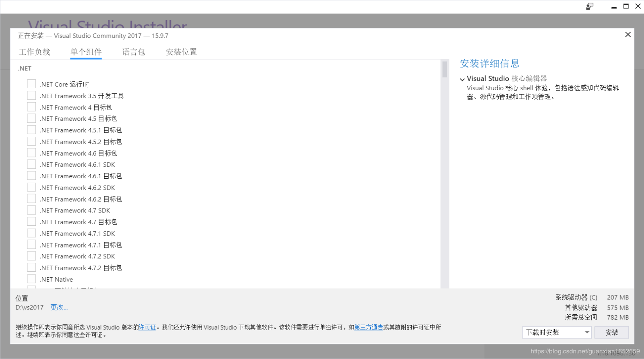Close the Visual Studio Community 2017 install dialog

tap(628, 35)
